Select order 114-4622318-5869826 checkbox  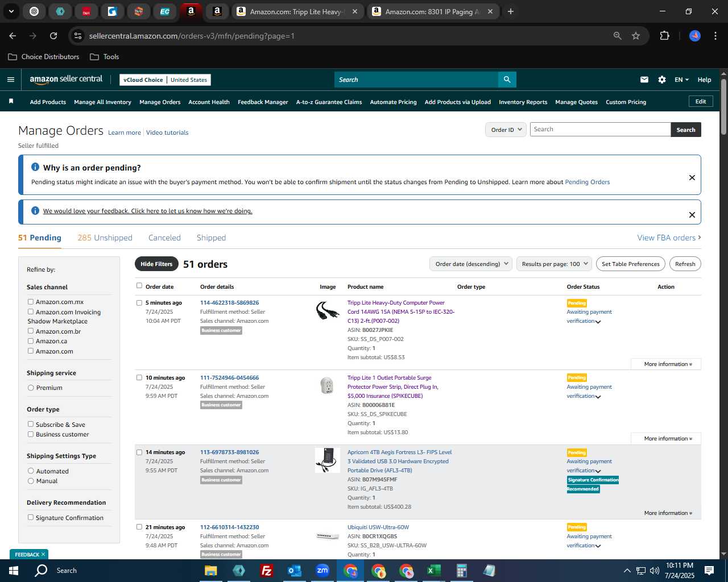[139, 303]
